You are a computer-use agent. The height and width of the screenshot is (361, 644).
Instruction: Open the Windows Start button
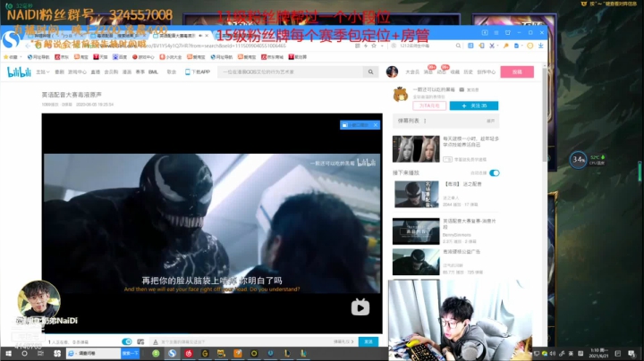pyautogui.click(x=8, y=353)
